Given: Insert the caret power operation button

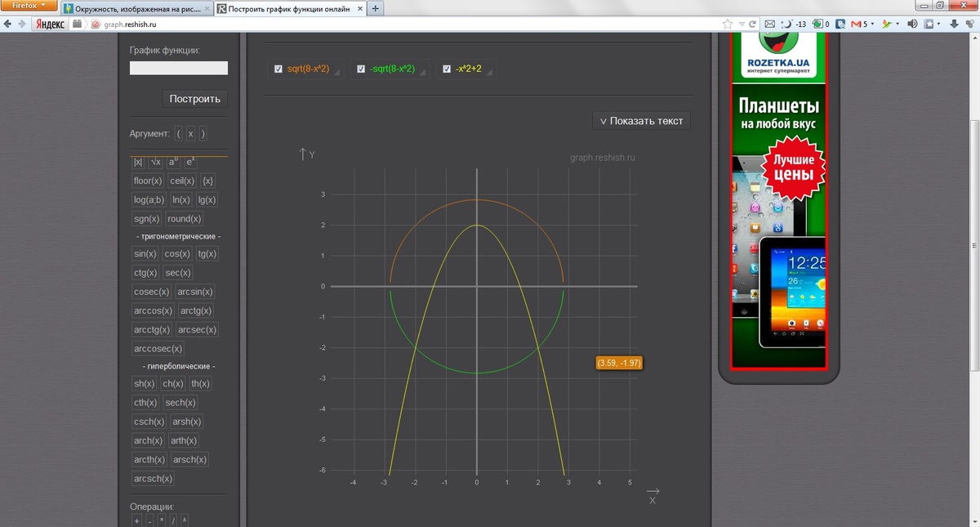Looking at the screenshot, I should tap(185, 521).
